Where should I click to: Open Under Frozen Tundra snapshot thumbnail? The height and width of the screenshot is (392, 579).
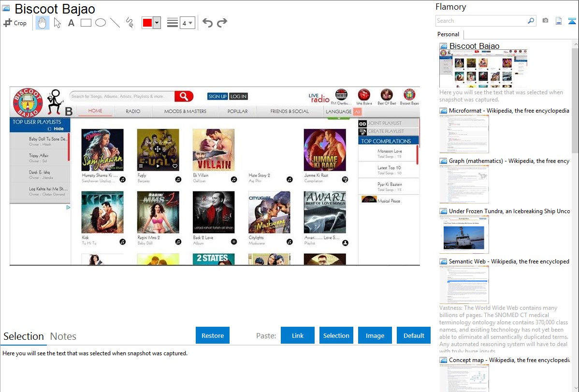464,234
